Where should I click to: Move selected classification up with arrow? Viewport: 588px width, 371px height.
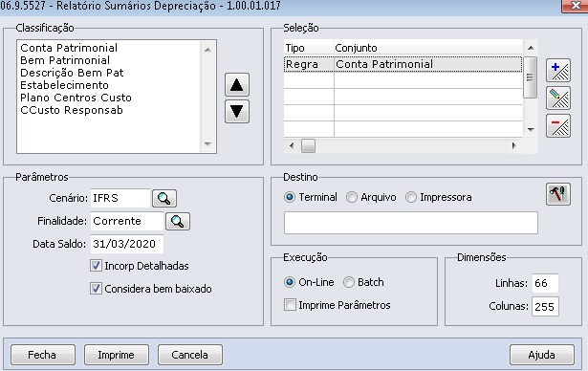click(236, 85)
